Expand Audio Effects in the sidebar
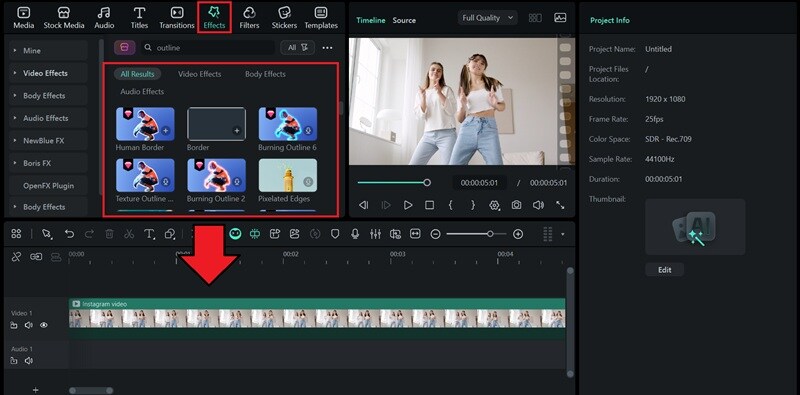800x395 pixels. click(48, 118)
